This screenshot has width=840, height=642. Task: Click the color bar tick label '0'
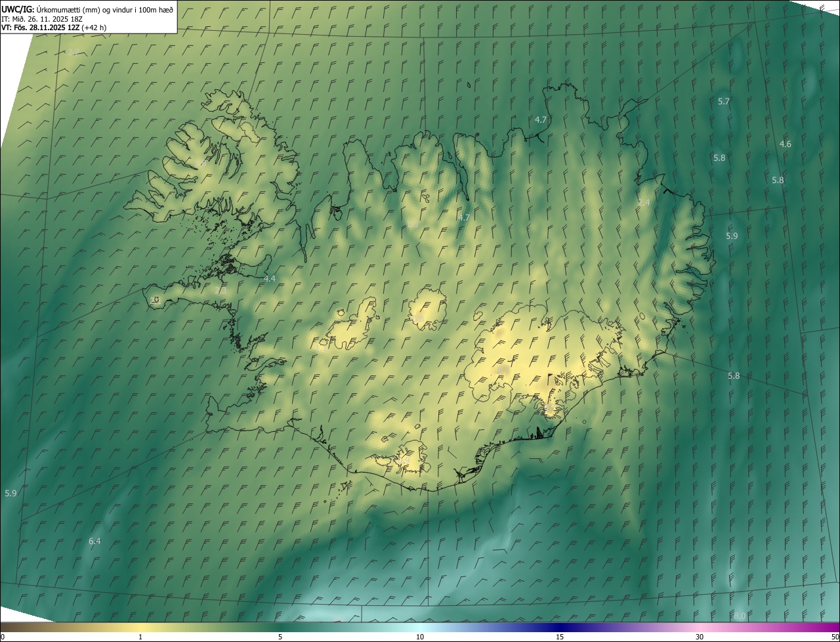coord(3,637)
